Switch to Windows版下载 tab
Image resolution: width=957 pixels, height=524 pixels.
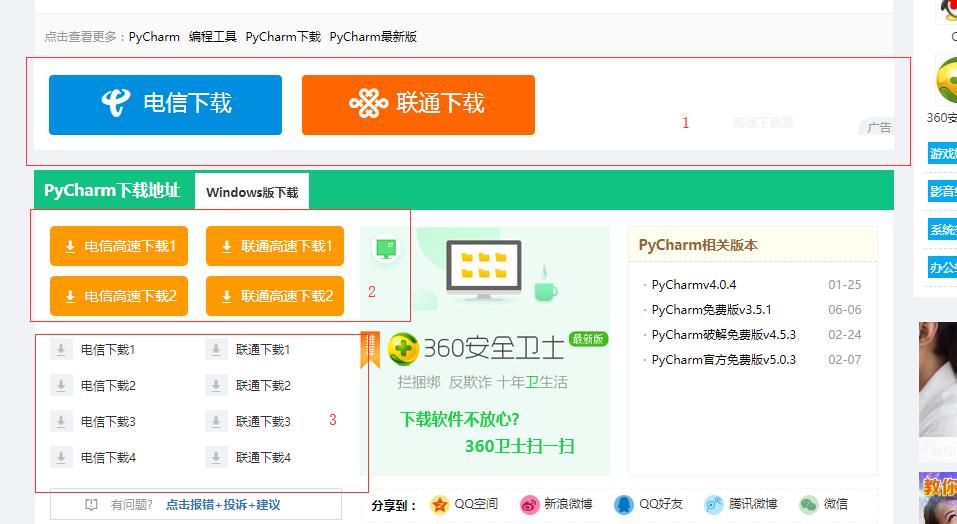pos(252,192)
